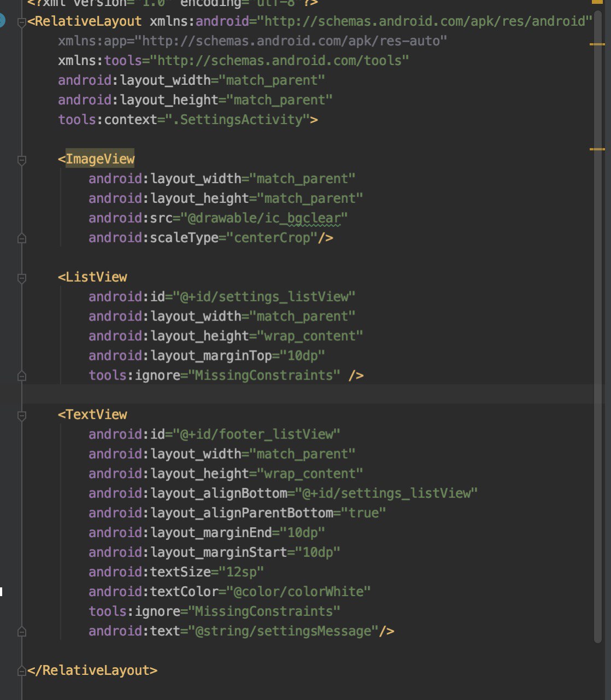611x700 pixels.
Task: Click the "@+id/settings_listView" id value in ListView
Action: tap(264, 297)
